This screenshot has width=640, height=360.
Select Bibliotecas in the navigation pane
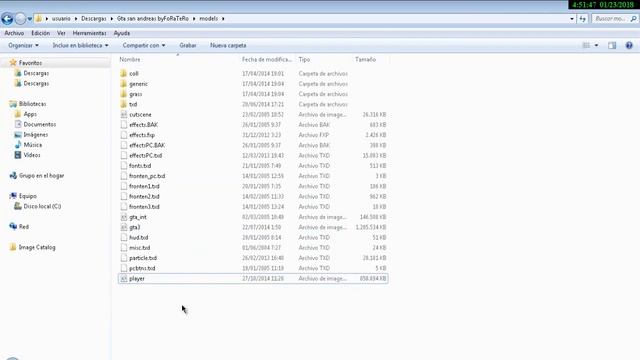tap(32, 104)
